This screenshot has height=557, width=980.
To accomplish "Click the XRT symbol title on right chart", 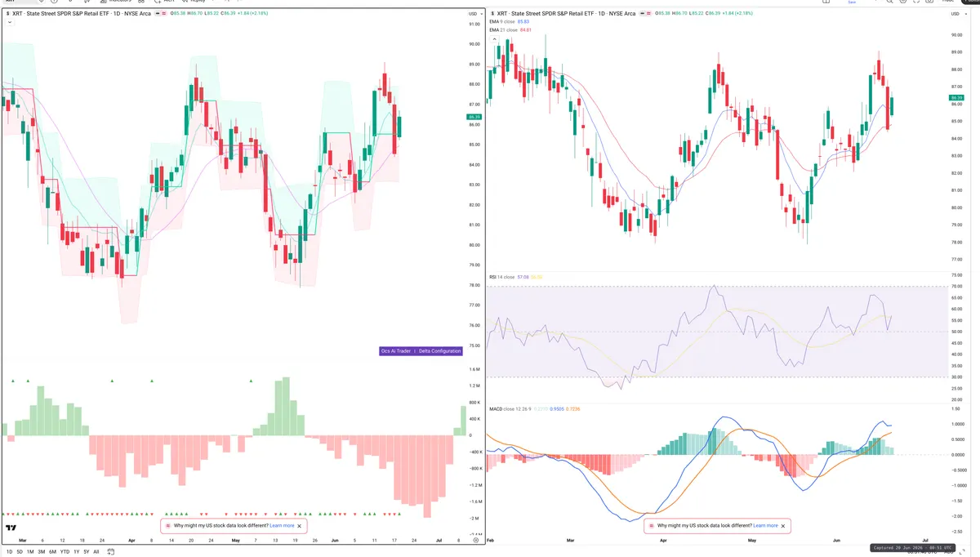I will tap(566, 14).
